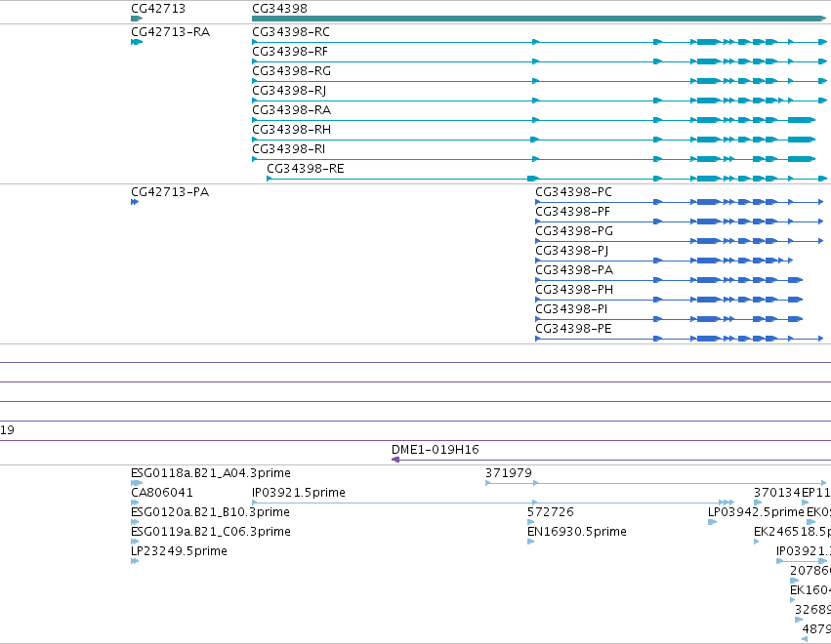Select the left IP03921.5prime label
Screen dimensions: 831x644
[299, 493]
